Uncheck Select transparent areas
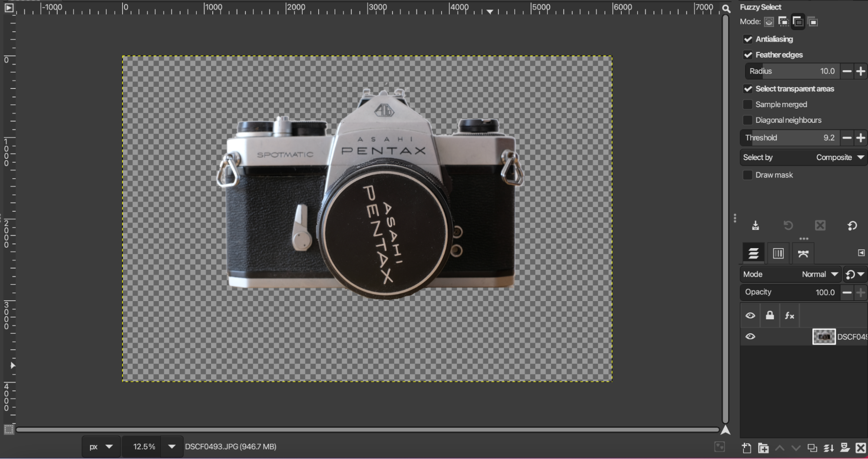This screenshot has height=459, width=868. coord(748,89)
